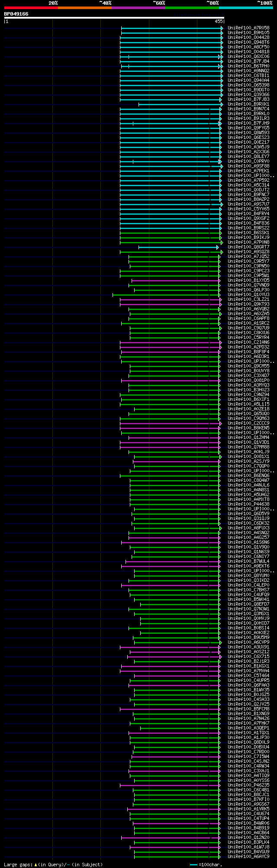The image size is (277, 868).
Task: Select the UniRef100_A5L1I5 label
Action: point(248,404)
